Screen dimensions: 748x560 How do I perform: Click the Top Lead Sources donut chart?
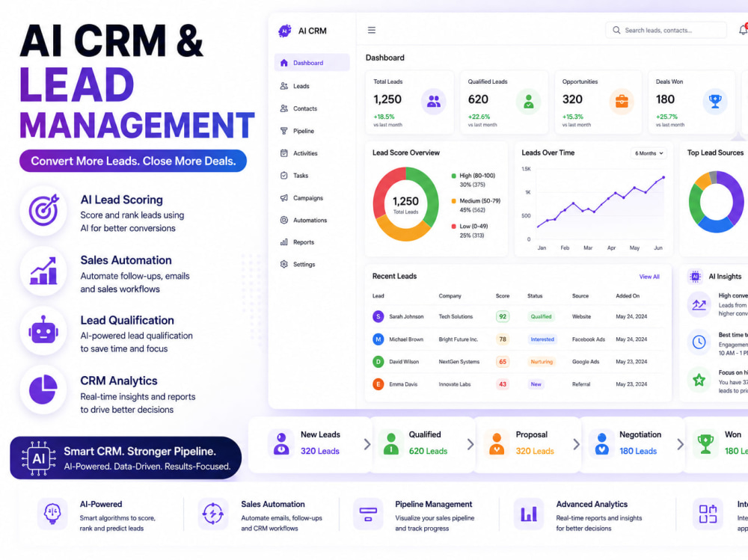coord(716,202)
